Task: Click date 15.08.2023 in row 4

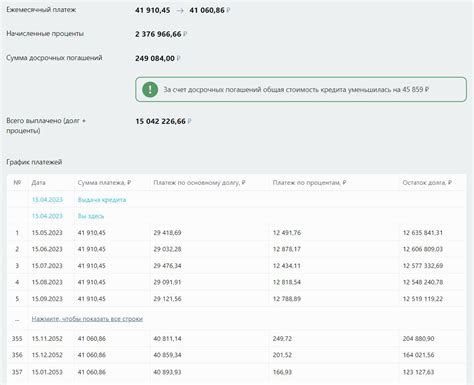Action: (x=47, y=282)
